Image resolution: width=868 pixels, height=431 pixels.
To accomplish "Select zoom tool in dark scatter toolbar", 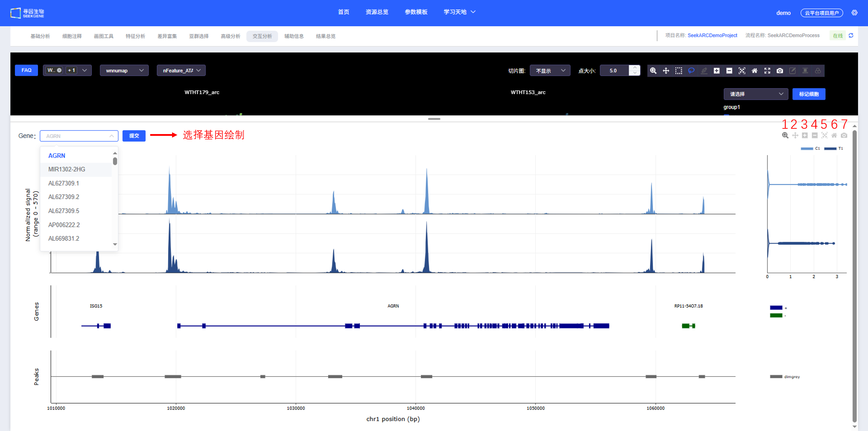I will click(x=653, y=70).
